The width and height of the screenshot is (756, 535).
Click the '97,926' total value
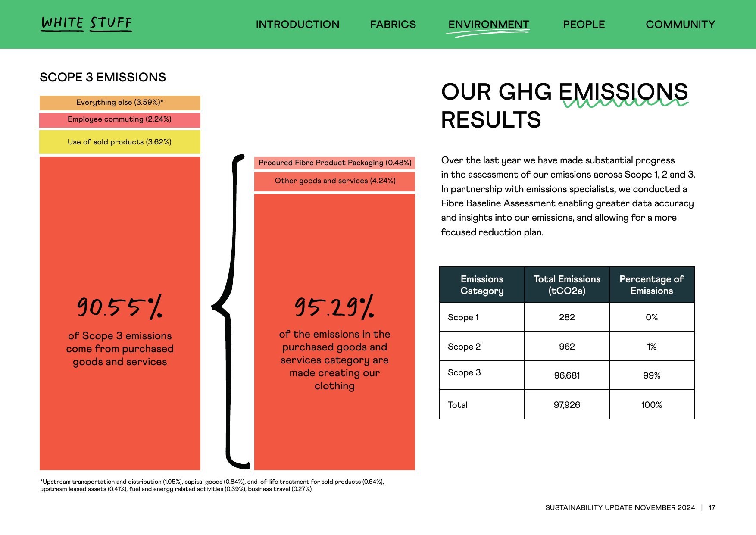click(x=567, y=405)
